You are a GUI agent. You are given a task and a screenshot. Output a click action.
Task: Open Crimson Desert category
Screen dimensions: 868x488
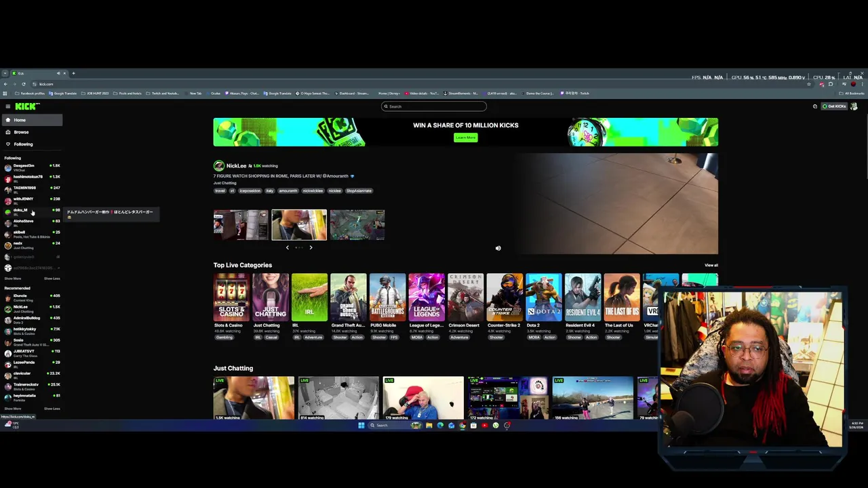(x=465, y=297)
